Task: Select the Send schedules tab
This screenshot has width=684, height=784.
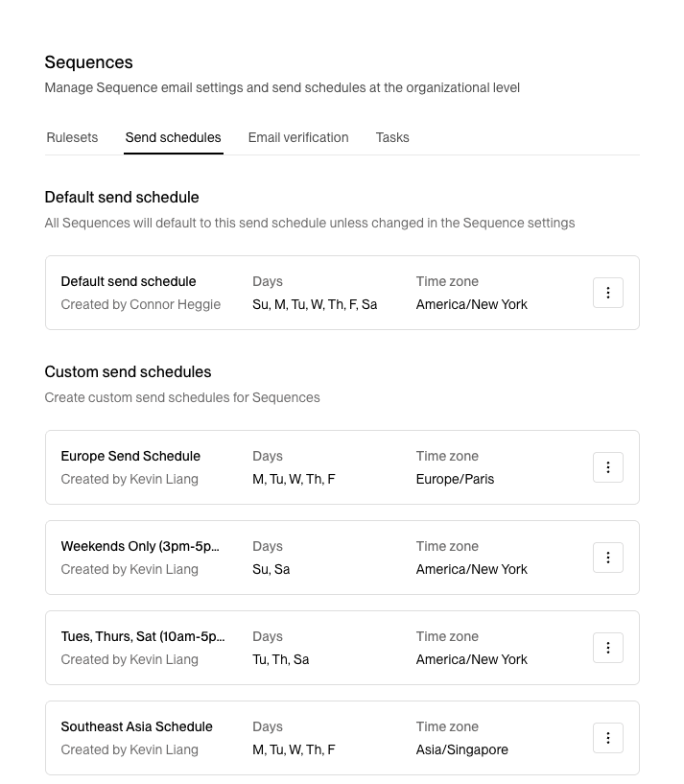Action: (173, 137)
